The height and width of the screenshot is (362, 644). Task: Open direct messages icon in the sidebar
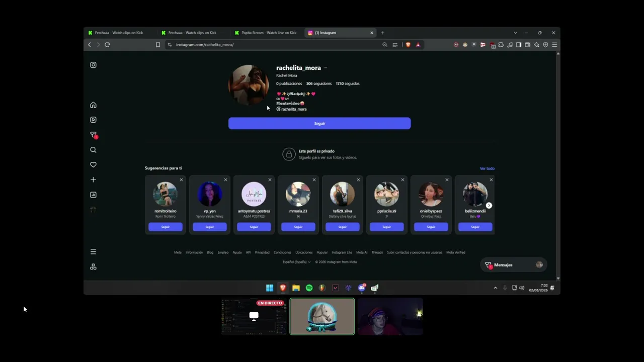(93, 135)
